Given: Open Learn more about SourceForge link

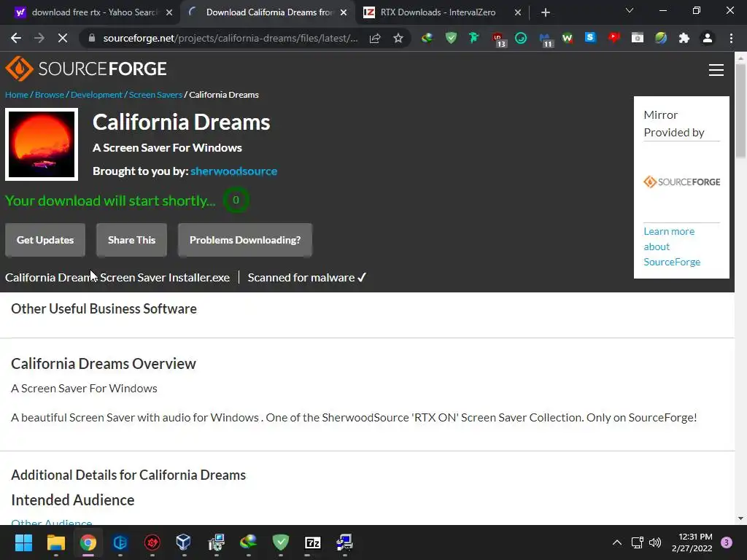Looking at the screenshot, I should tap(672, 246).
